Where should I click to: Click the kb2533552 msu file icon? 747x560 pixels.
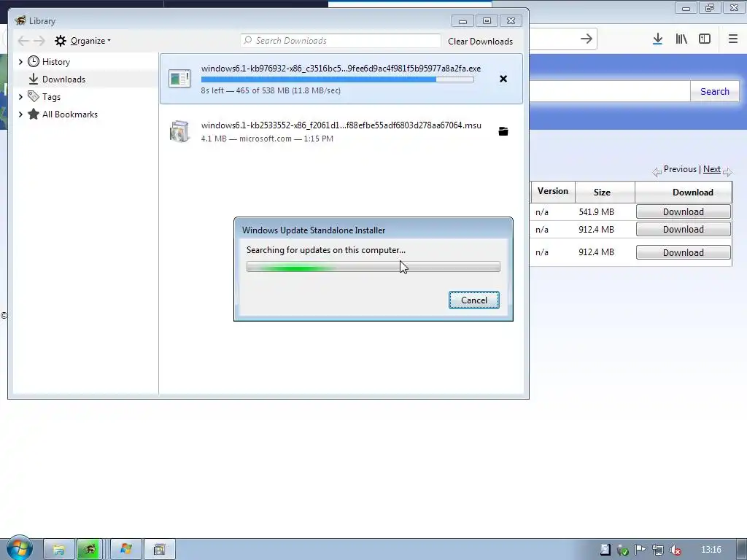[179, 131]
